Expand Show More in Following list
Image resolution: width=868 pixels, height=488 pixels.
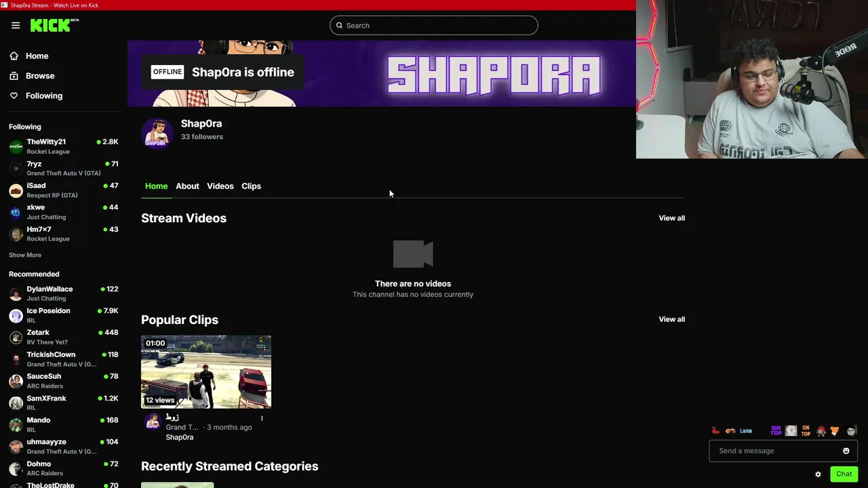pyautogui.click(x=25, y=255)
